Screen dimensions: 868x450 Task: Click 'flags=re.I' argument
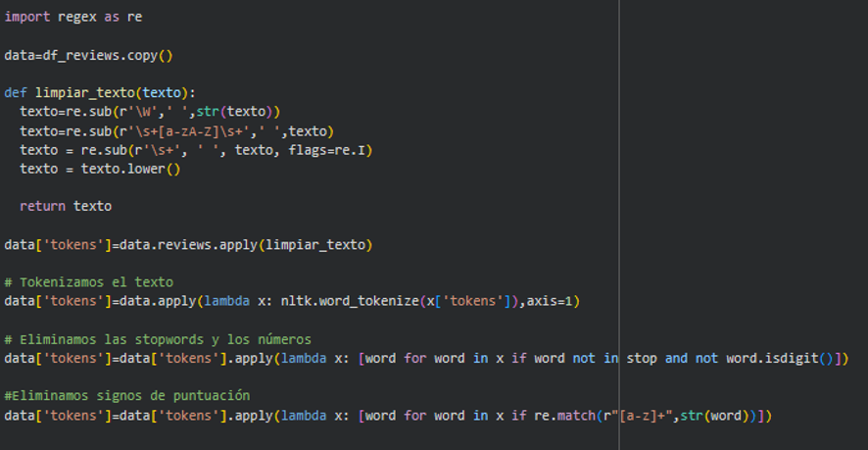326,150
